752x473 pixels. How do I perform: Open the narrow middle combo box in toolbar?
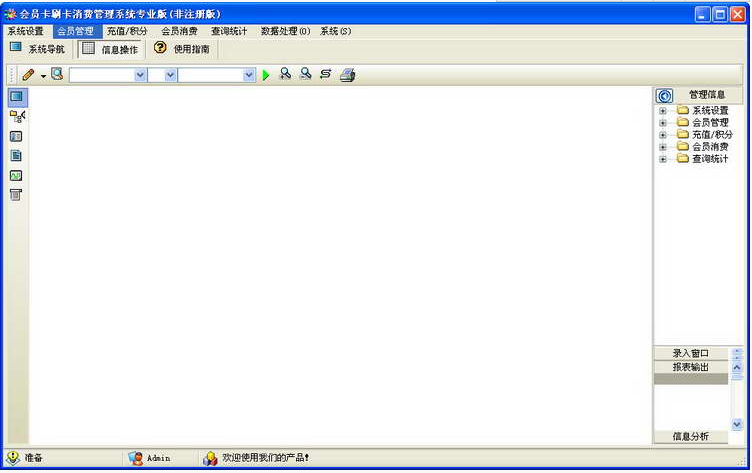coord(162,75)
